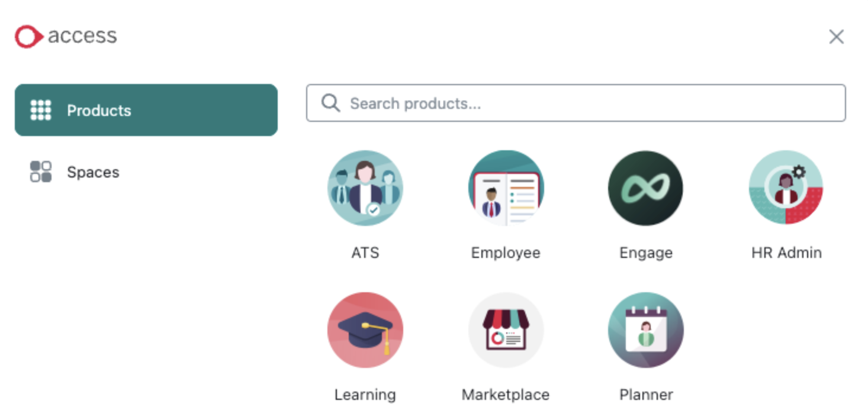This screenshot has height=420, width=868.
Task: Open the Engage infinity icon
Action: point(645,188)
